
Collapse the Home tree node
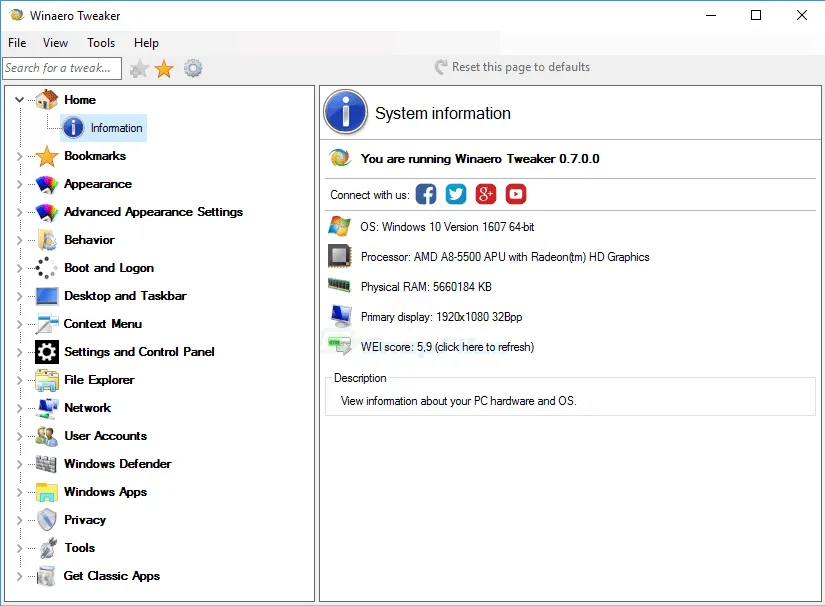[x=19, y=99]
